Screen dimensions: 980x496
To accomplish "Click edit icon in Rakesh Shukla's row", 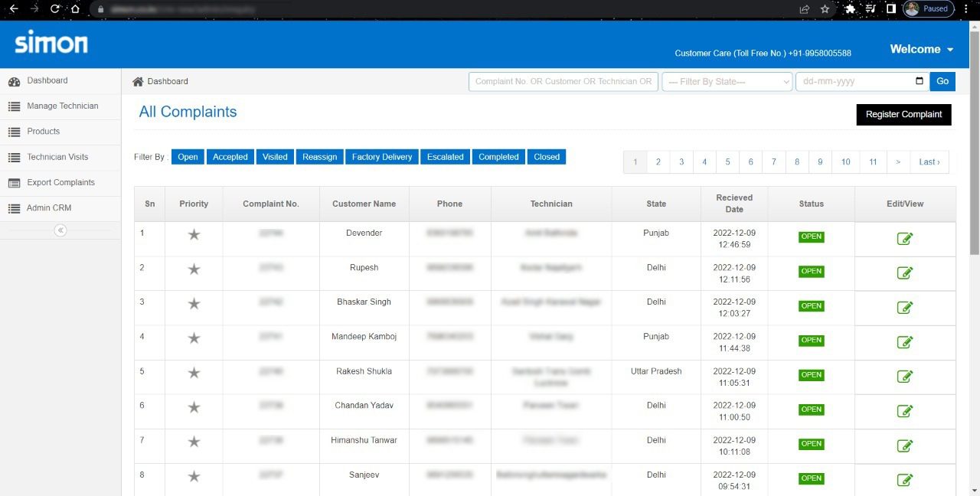I will click(904, 377).
